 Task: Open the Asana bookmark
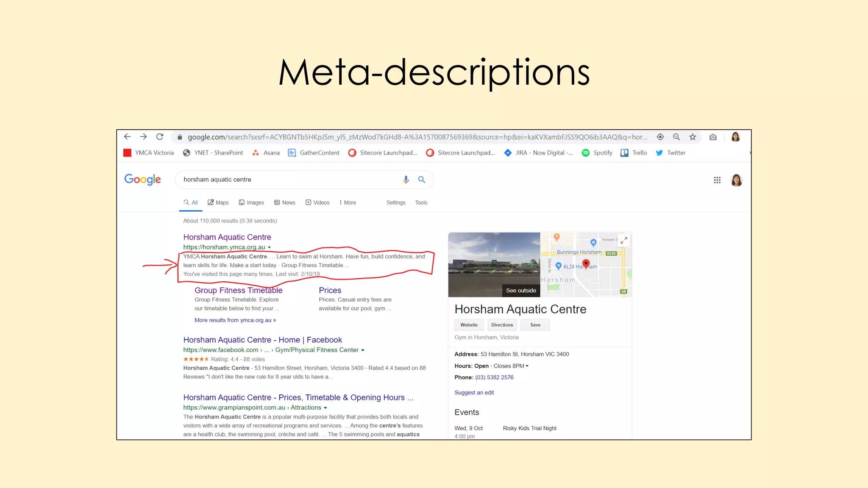(x=266, y=153)
